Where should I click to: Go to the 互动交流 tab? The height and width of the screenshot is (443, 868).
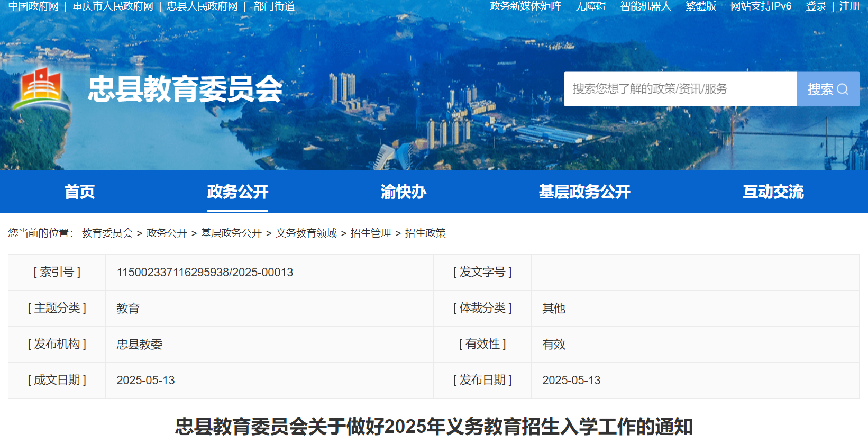pos(773,192)
